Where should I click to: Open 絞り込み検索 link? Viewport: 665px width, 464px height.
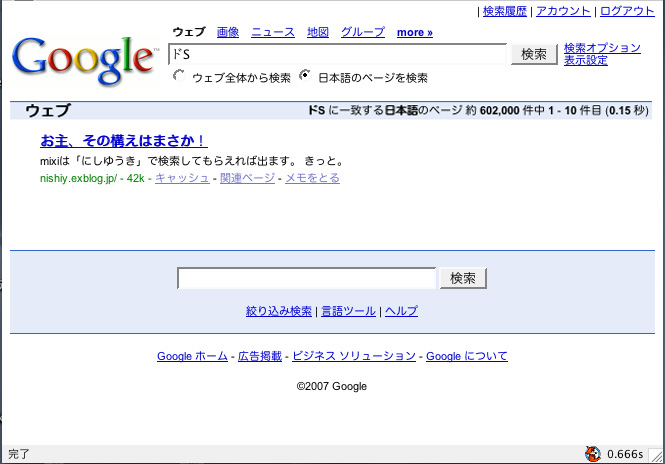pyautogui.click(x=279, y=311)
